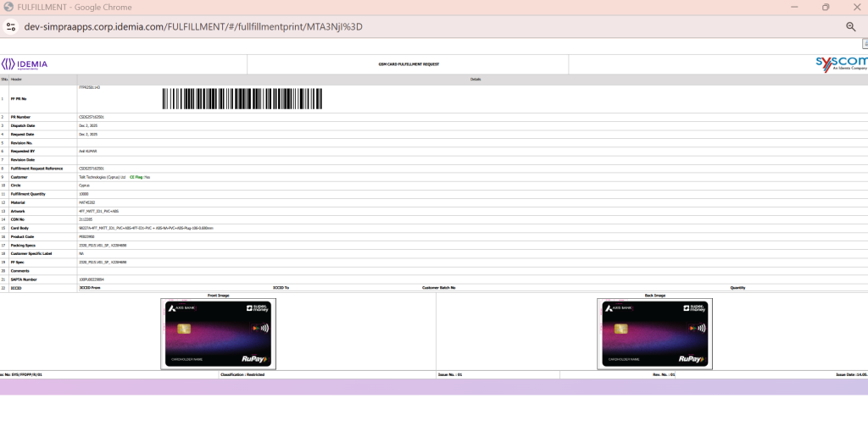This screenshot has width=868, height=426.
Task: Click the Customer Batch No column header
Action: tap(440, 288)
